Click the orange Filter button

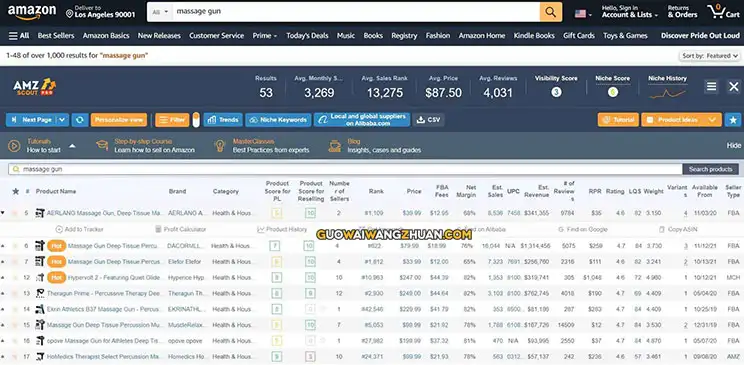click(172, 120)
